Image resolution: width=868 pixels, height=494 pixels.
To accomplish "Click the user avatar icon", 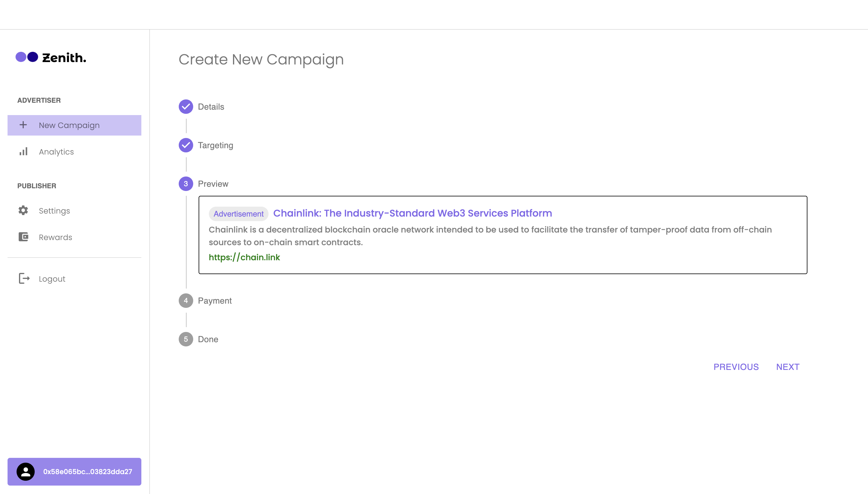I will point(26,471).
